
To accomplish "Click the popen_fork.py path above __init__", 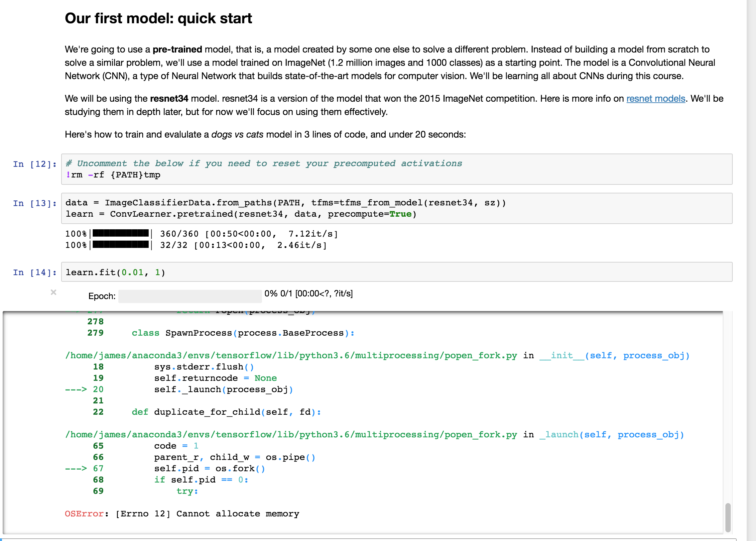I will click(x=291, y=356).
